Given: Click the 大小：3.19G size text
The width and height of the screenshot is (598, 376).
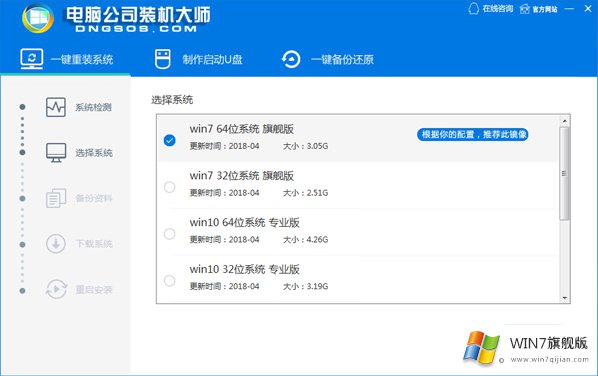Looking at the screenshot, I should [x=305, y=286].
